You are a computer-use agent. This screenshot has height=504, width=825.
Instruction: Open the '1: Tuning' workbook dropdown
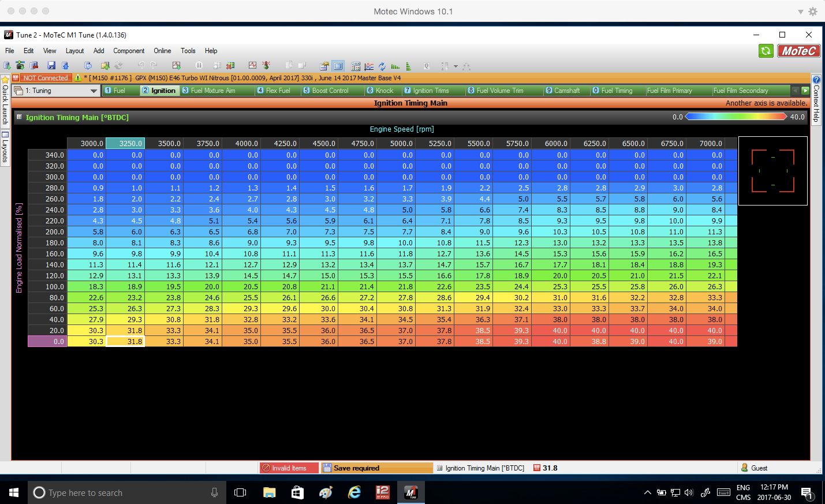[x=94, y=91]
